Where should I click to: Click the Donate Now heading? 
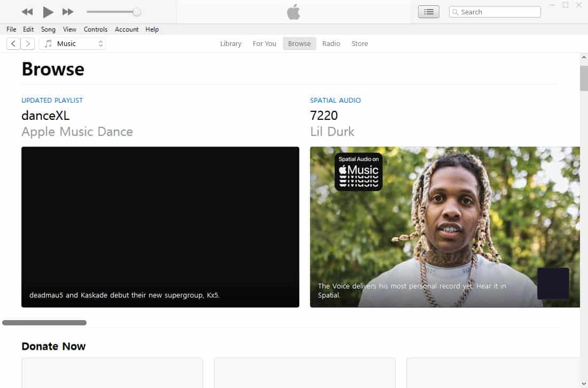tap(53, 346)
